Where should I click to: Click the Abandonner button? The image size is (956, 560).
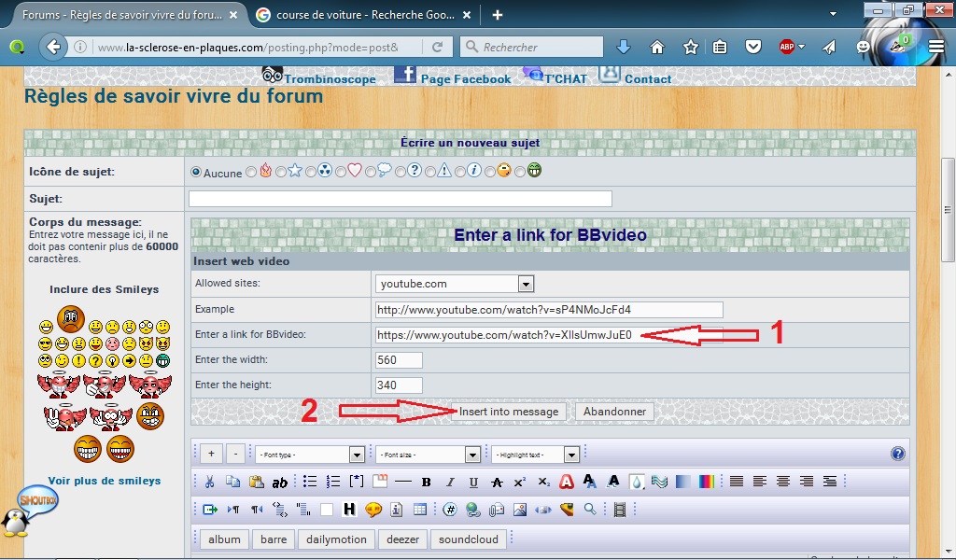[614, 412]
